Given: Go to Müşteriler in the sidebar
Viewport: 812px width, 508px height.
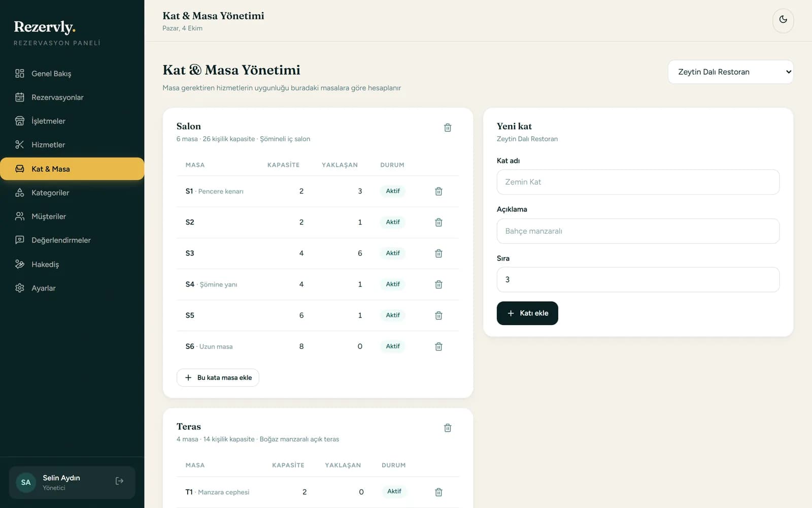Looking at the screenshot, I should (72, 216).
